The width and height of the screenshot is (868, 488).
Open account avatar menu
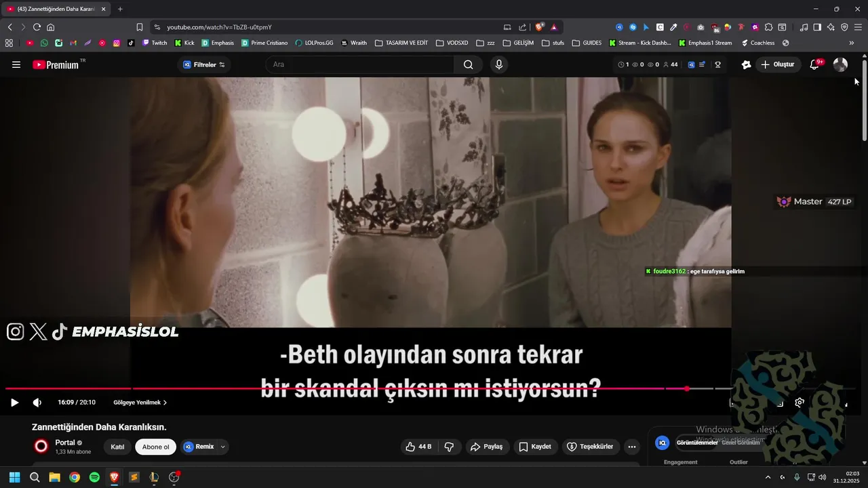[840, 64]
